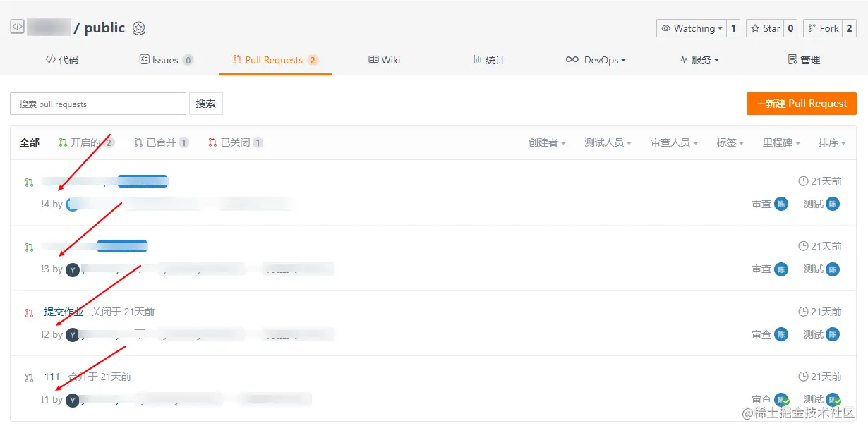The image size is (868, 433).
Task: Click the open PR icon in row !3
Action: click(29, 248)
